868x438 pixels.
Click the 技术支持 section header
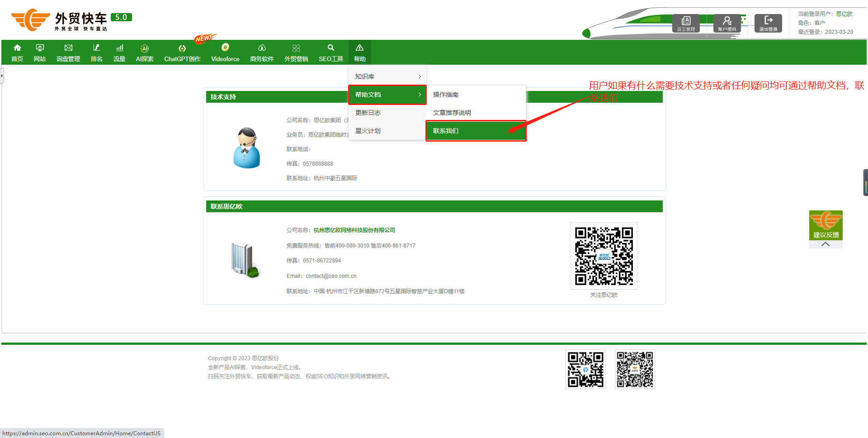[x=434, y=97]
